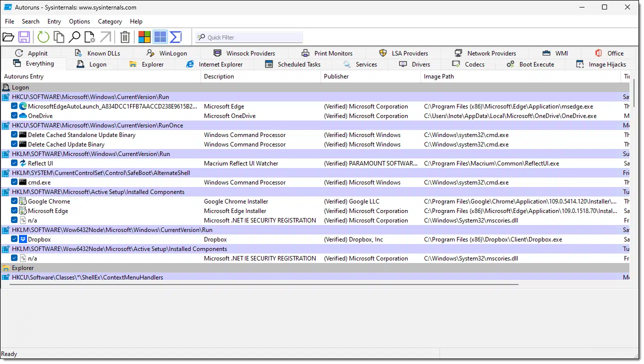Uncheck the cmd.exe entry checkbox
The height and width of the screenshot is (364, 644).
pos(14,182)
